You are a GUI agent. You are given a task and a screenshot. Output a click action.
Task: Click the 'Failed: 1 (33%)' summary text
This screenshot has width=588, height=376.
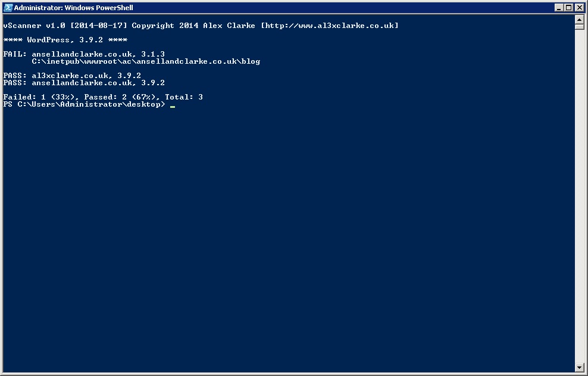pos(39,97)
